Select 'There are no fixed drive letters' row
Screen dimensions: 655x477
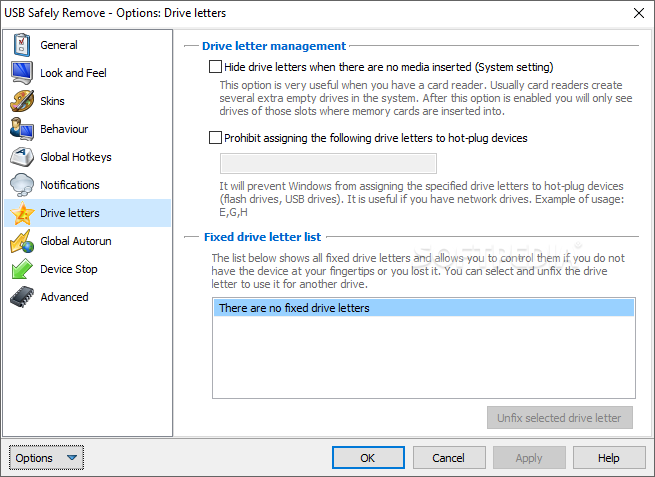(424, 308)
